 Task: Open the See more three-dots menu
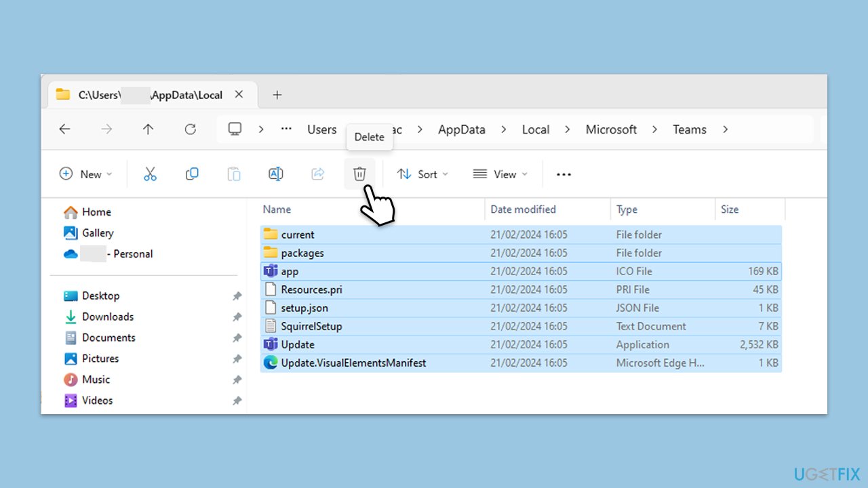[564, 174]
